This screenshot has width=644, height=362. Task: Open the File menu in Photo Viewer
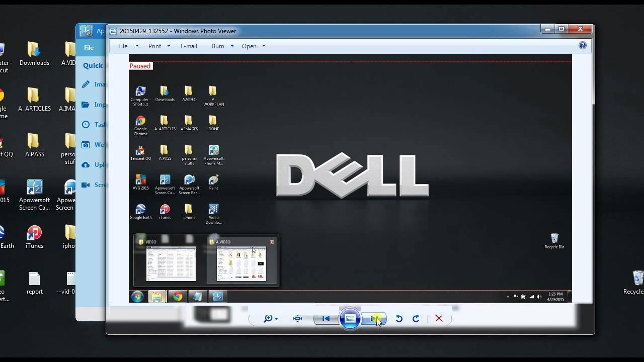pyautogui.click(x=122, y=46)
